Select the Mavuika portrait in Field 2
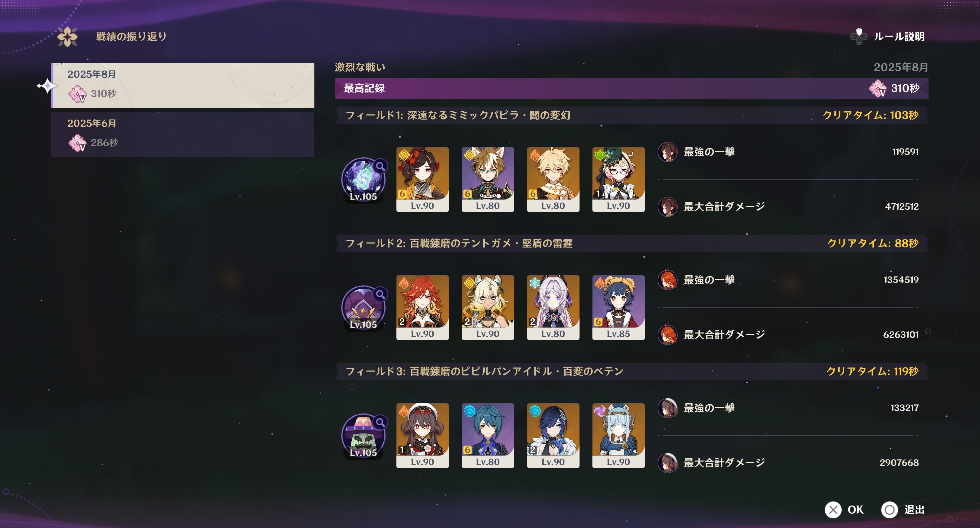Image resolution: width=980 pixels, height=528 pixels. (x=422, y=307)
